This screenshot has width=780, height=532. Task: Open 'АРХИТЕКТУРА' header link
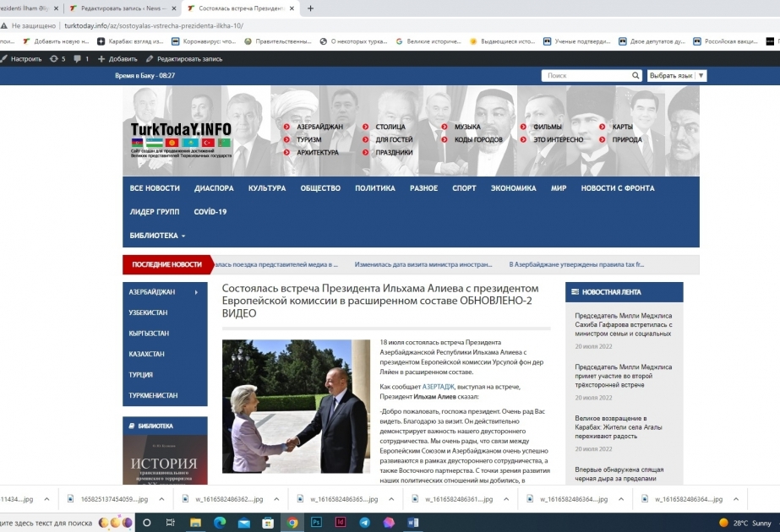click(x=318, y=153)
